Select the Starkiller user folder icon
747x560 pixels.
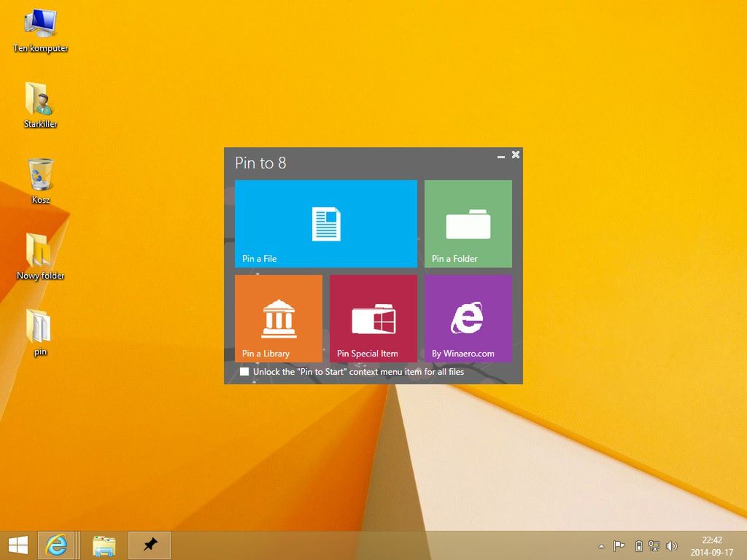pos(41,105)
